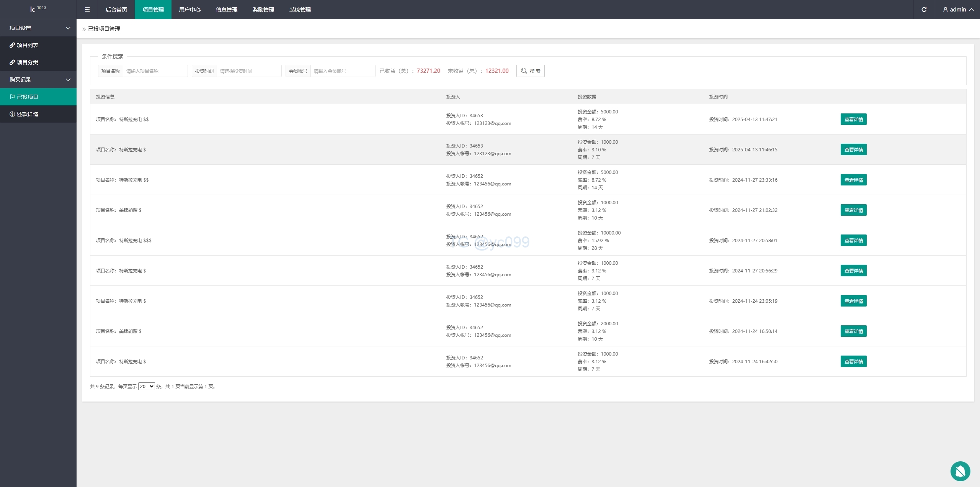Open 还款详情 in the sidebar

(27, 114)
